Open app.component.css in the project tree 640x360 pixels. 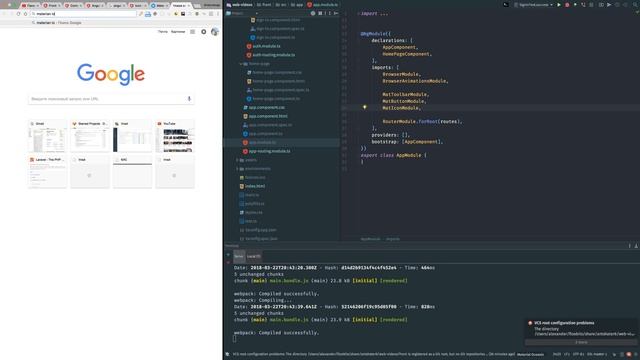pyautogui.click(x=267, y=107)
